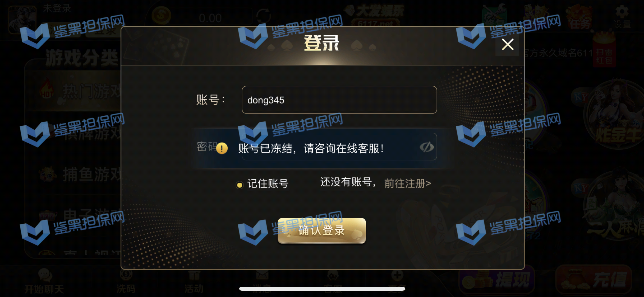Click the 充值 recharge button
The height and width of the screenshot is (297, 644).
pos(594,280)
